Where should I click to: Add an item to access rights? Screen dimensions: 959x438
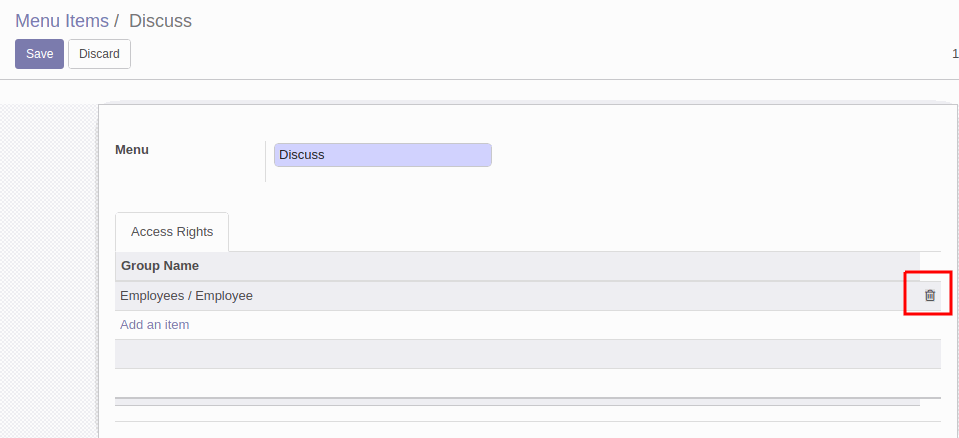[x=154, y=325]
